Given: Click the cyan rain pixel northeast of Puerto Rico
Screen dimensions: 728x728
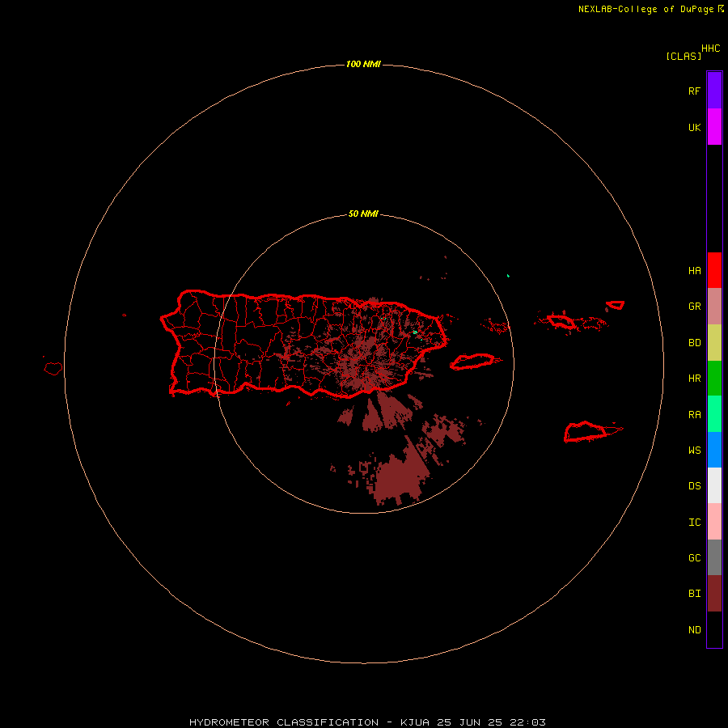Looking at the screenshot, I should [x=509, y=276].
